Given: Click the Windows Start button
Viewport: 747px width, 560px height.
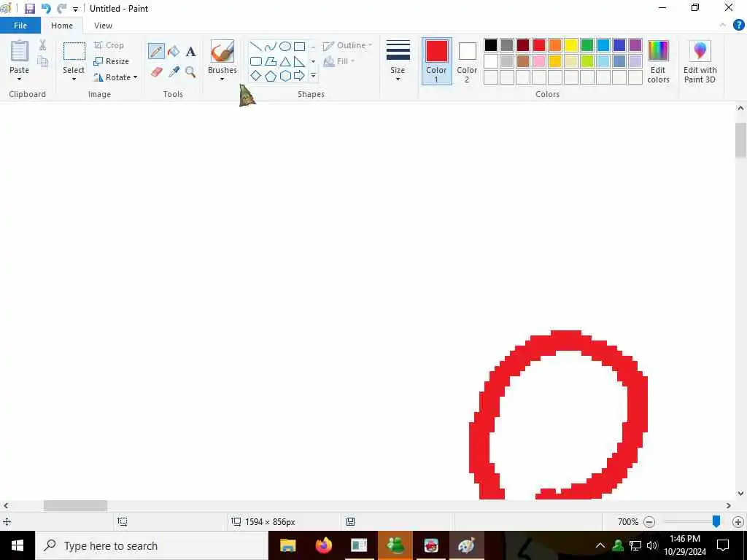Looking at the screenshot, I should (18, 545).
